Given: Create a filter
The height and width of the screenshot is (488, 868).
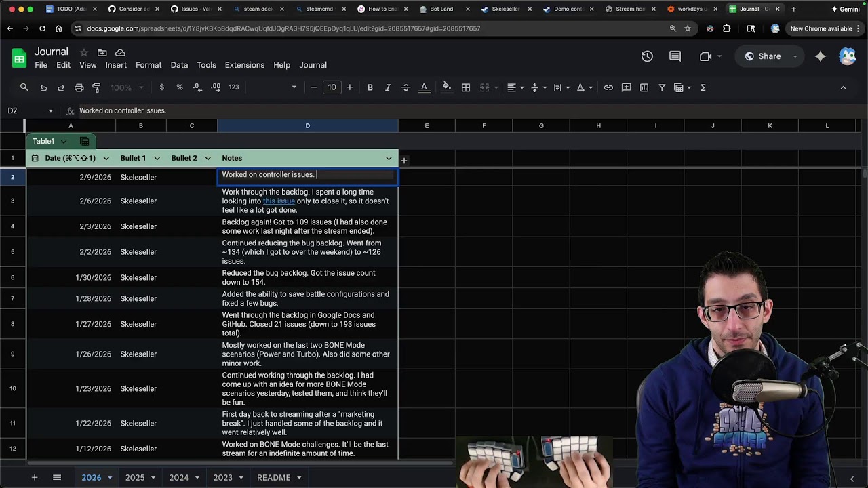Looking at the screenshot, I should pos(662,87).
